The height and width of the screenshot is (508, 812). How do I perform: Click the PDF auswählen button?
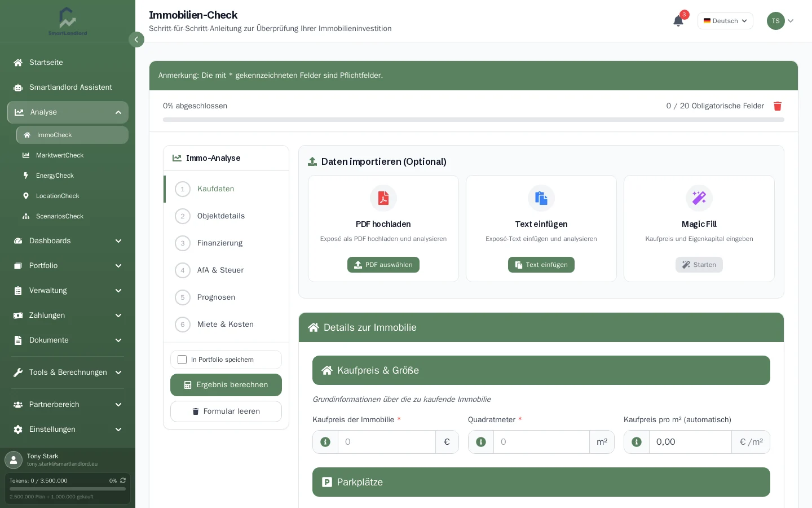click(383, 265)
